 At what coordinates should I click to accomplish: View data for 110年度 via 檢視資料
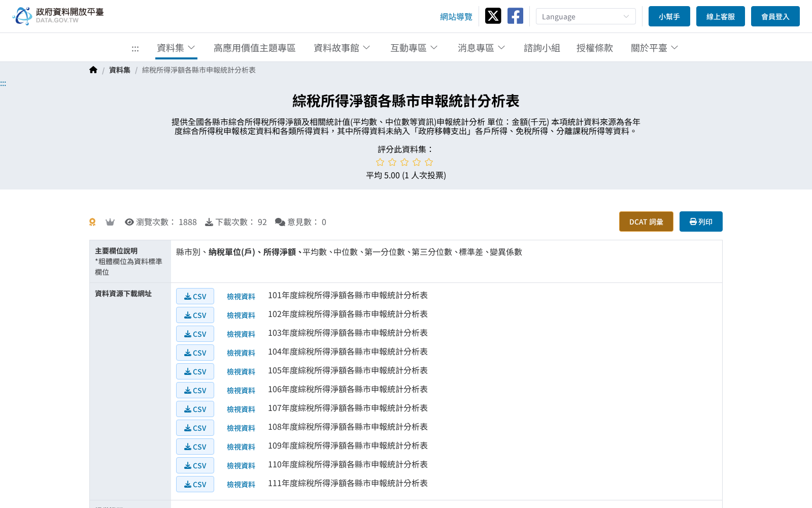241,466
